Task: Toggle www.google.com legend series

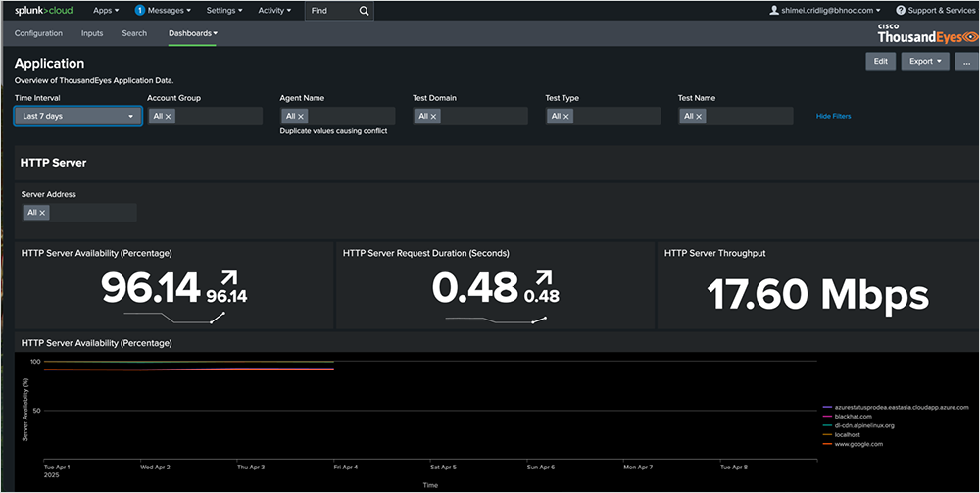Action: coord(860,444)
